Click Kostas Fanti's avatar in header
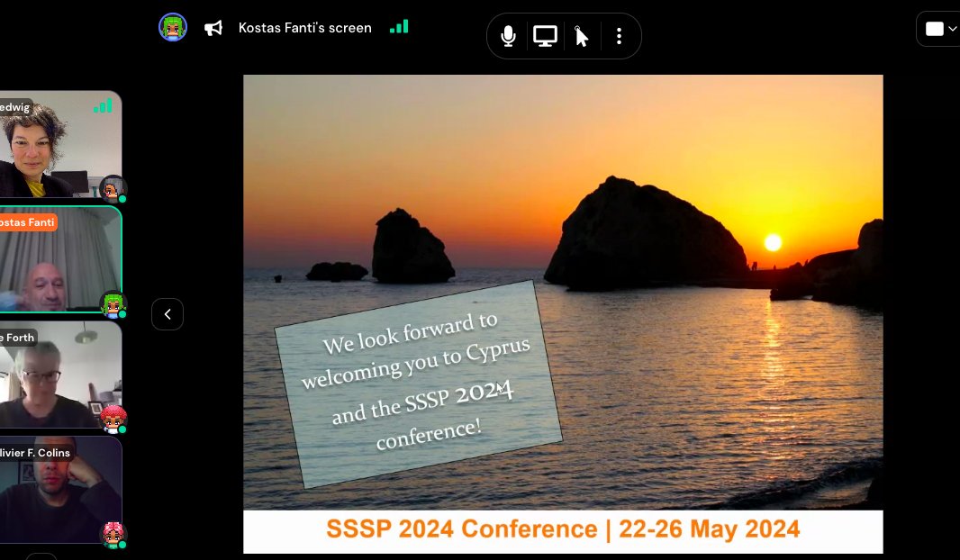The image size is (960, 560). [x=173, y=28]
